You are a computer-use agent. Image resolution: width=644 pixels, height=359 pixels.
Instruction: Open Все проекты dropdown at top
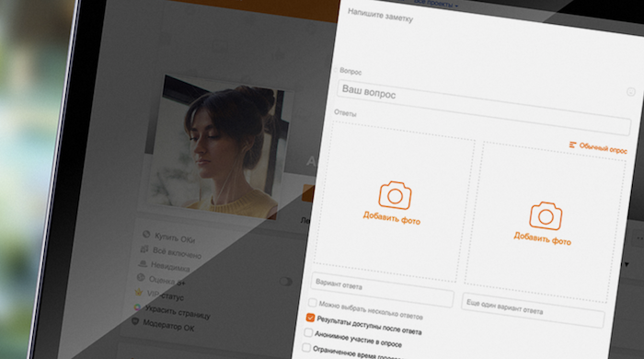436,4
